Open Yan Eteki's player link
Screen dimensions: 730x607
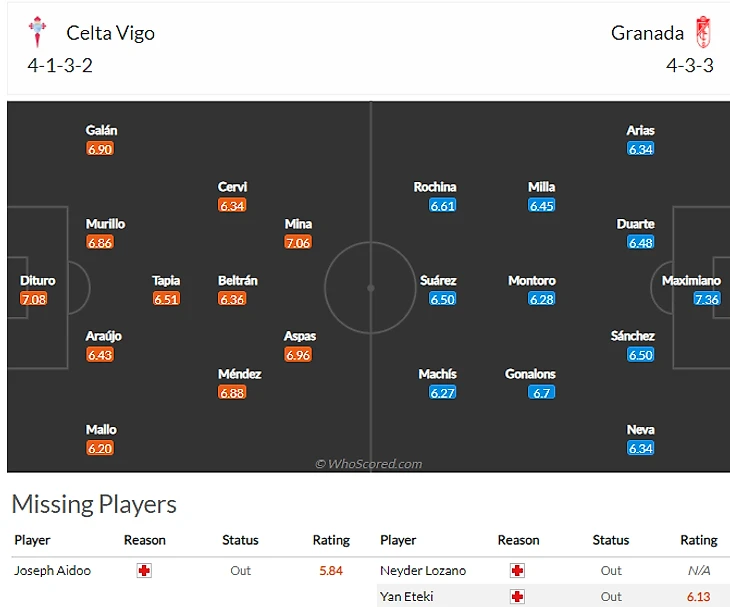403,597
